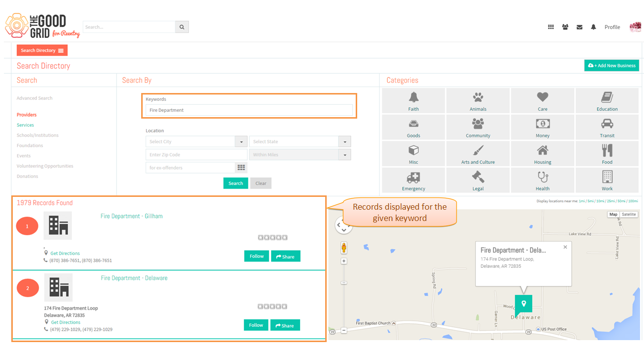
Task: Share Fire Department - Delaware
Action: [285, 325]
